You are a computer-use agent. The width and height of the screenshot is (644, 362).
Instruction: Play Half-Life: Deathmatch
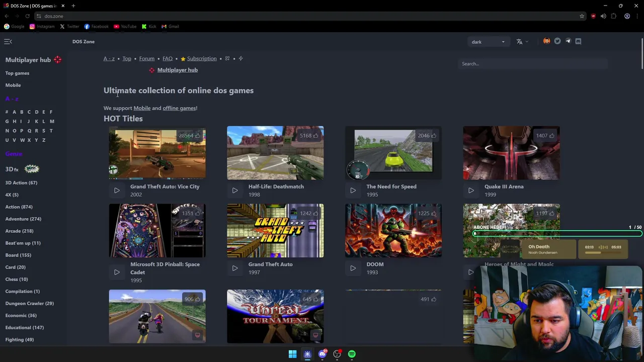coord(235,191)
